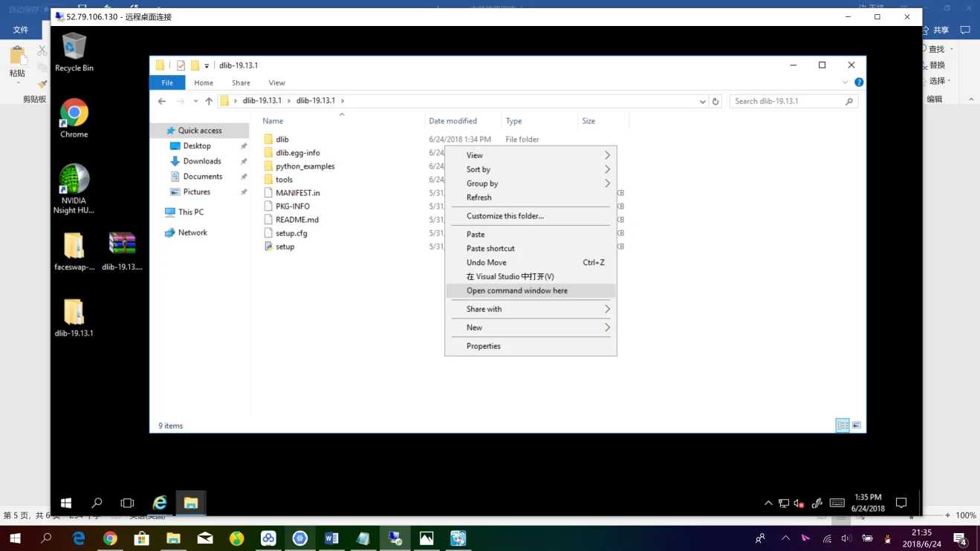Select the setup.cfg file
Image resolution: width=980 pixels, height=551 pixels.
[x=291, y=233]
